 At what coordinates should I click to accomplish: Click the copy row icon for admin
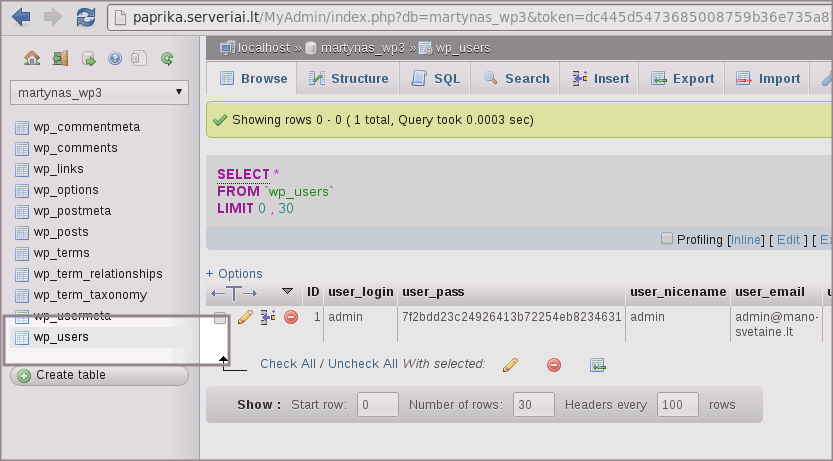pos(268,317)
